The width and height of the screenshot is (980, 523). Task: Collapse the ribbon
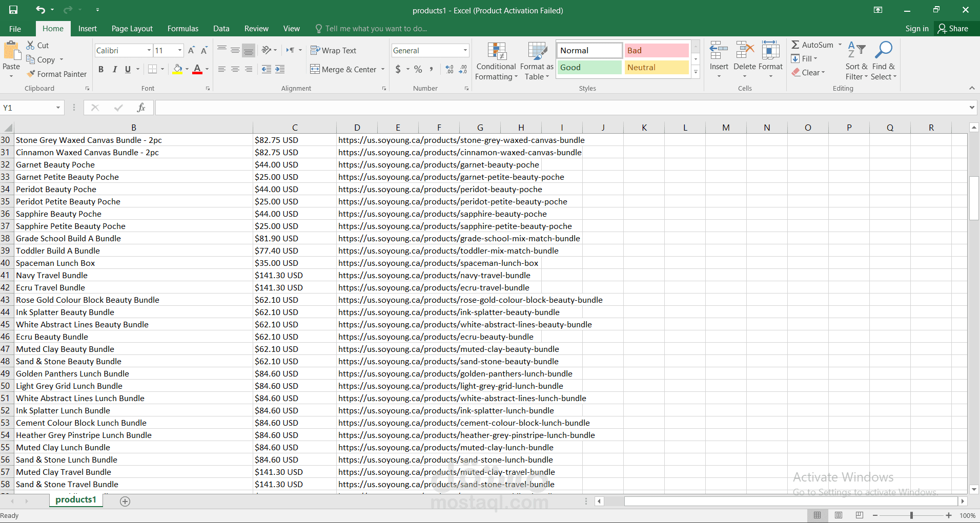pos(972,88)
